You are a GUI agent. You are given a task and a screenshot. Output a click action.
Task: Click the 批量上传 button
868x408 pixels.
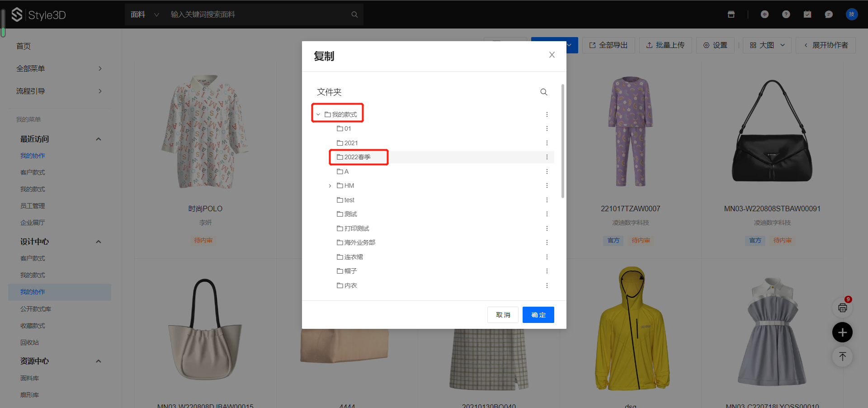coord(665,45)
